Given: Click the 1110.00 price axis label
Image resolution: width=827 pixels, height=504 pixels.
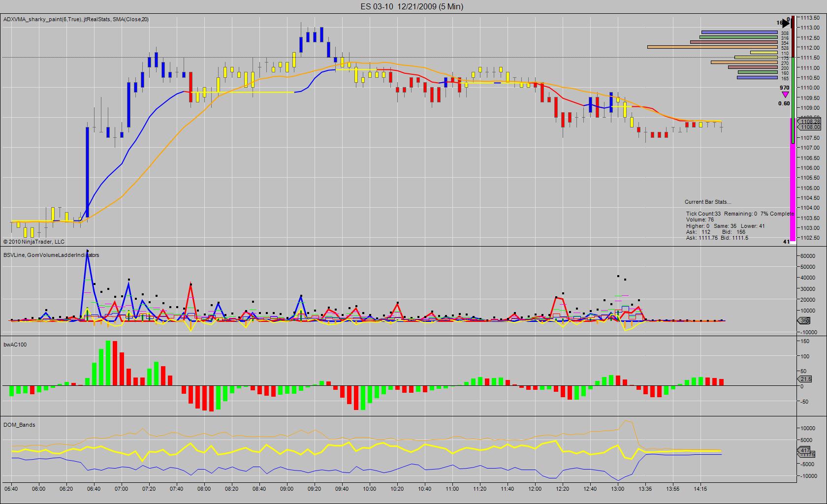Looking at the screenshot, I should point(810,88).
